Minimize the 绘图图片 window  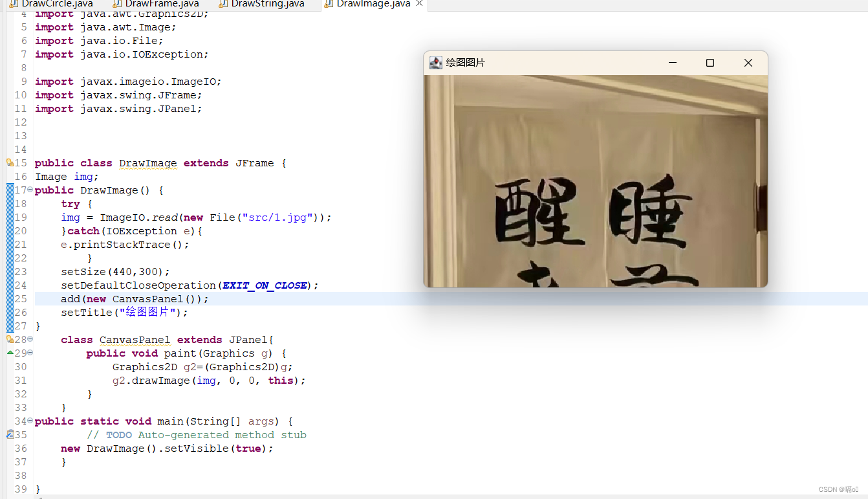[673, 63]
